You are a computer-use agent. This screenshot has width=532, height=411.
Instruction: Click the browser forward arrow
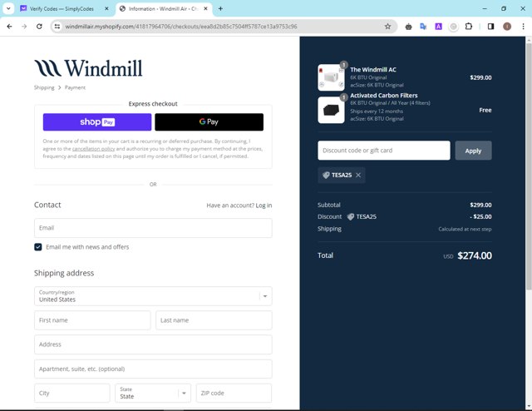click(x=24, y=27)
